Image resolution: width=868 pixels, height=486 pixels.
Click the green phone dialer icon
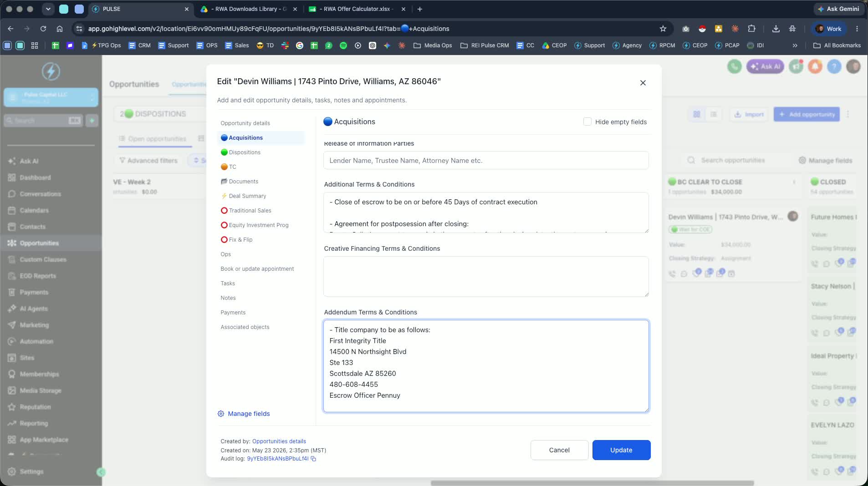pyautogui.click(x=734, y=66)
